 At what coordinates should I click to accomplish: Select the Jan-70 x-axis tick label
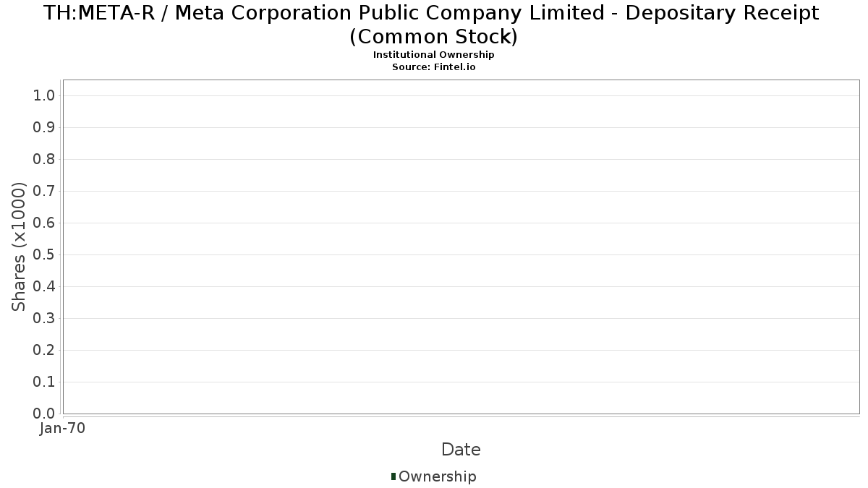63,429
